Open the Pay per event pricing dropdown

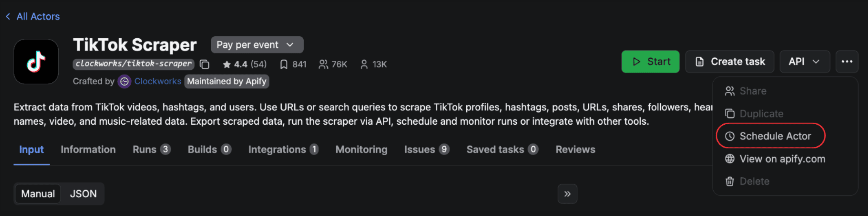[257, 45]
